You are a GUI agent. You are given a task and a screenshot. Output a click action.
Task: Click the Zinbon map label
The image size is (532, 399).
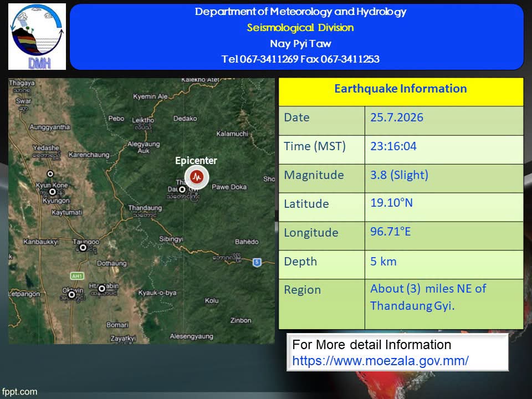tap(241, 320)
